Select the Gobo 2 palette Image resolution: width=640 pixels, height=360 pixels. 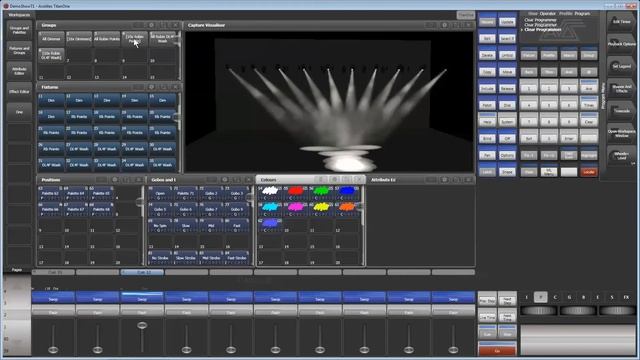[x=211, y=193]
